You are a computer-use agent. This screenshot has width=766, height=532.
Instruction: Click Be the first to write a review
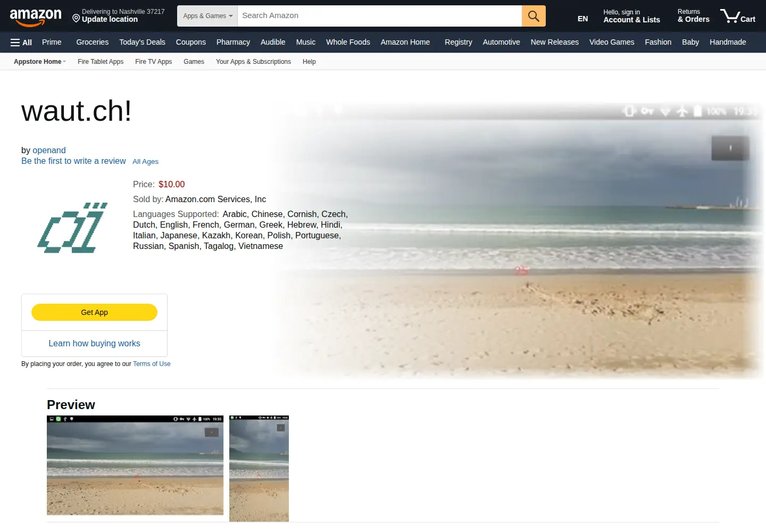click(73, 161)
